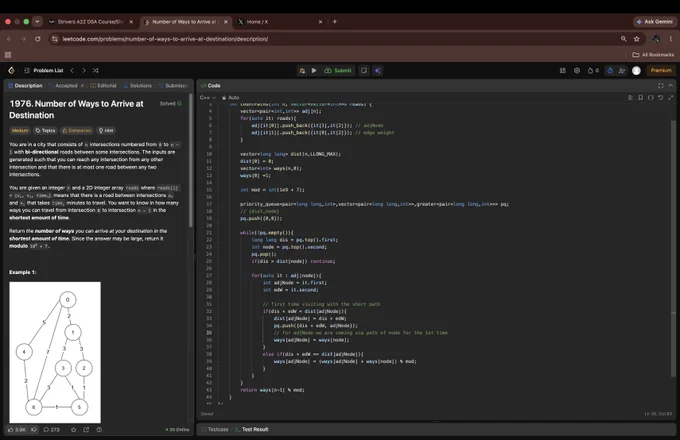
Task: Click the debugger icon beside Run
Action: click(x=302, y=70)
